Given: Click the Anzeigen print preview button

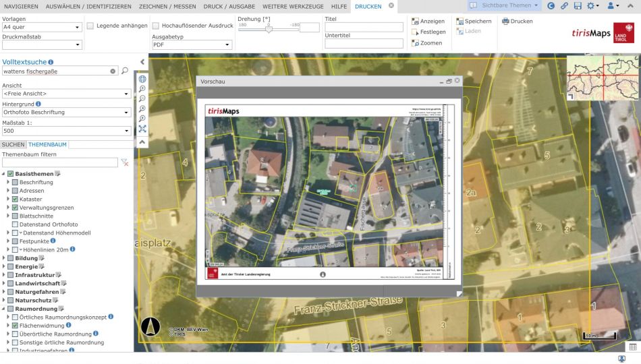Looking at the screenshot, I should pos(428,22).
